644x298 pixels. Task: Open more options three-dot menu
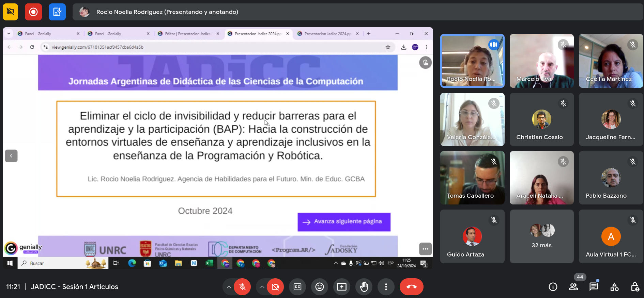tap(386, 287)
